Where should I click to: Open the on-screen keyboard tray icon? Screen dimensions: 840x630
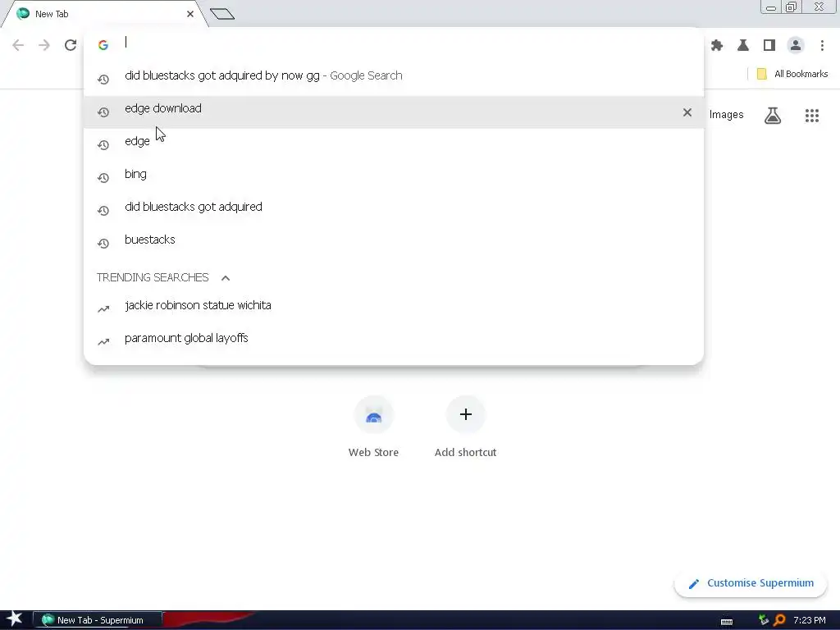pyautogui.click(x=727, y=622)
